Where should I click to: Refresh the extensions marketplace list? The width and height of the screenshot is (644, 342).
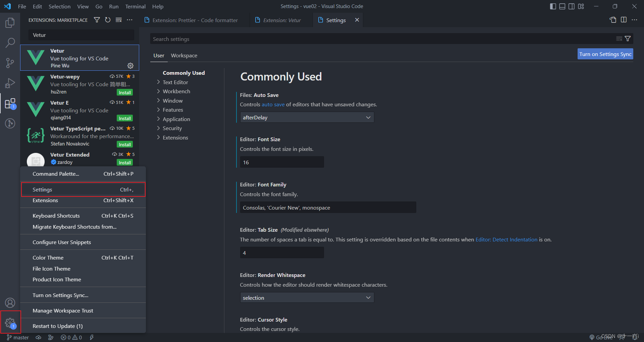pyautogui.click(x=108, y=20)
